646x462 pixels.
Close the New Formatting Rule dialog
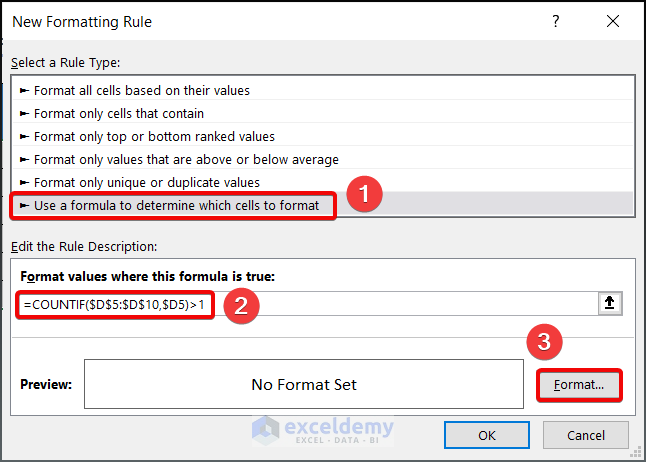pos(613,21)
